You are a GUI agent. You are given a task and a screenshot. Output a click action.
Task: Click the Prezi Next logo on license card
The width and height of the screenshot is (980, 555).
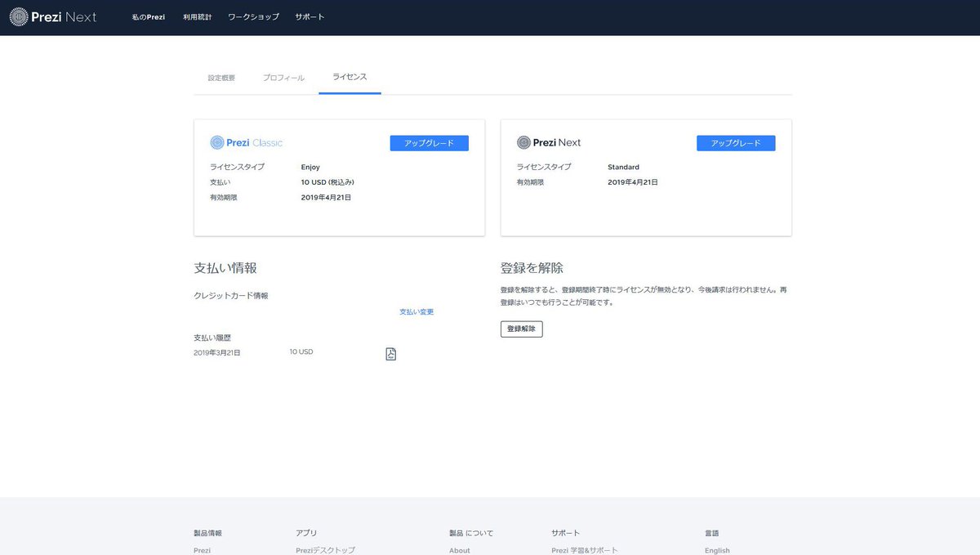[549, 142]
